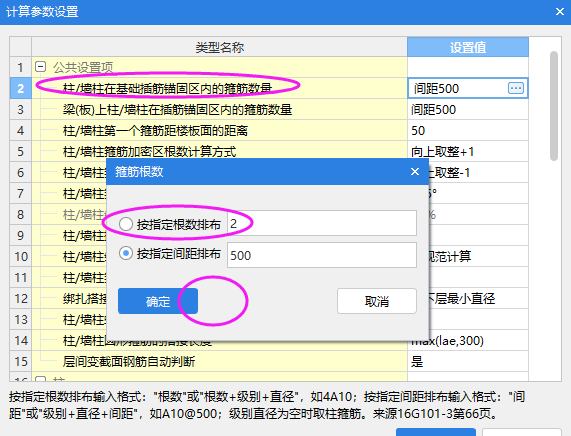Close the 箍筋根数 dialog
This screenshot has height=436, width=571.
(x=415, y=172)
